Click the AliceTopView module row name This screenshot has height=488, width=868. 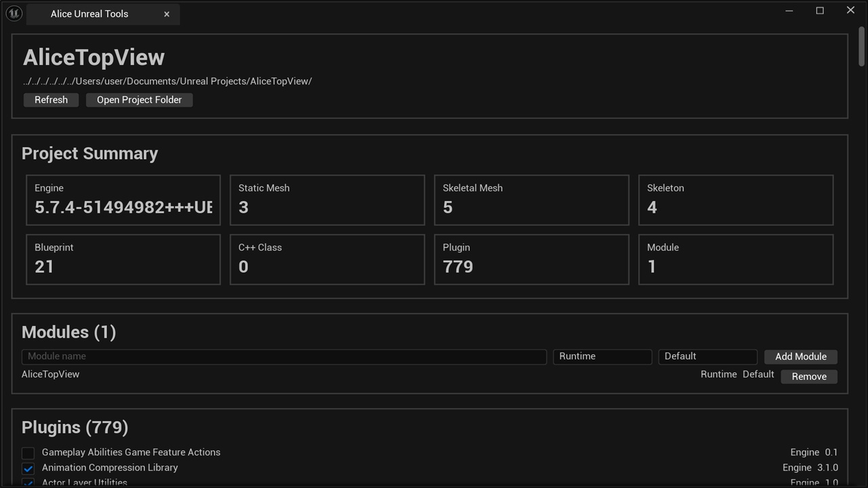50,374
